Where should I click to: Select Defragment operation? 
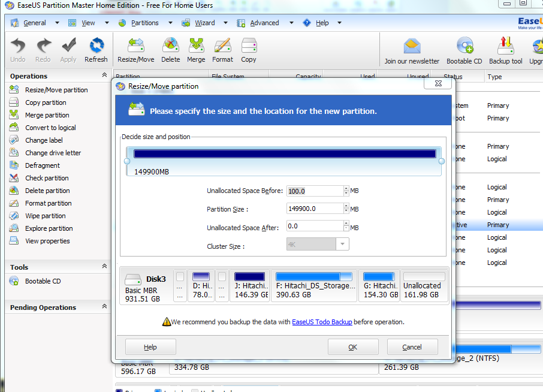[35, 165]
